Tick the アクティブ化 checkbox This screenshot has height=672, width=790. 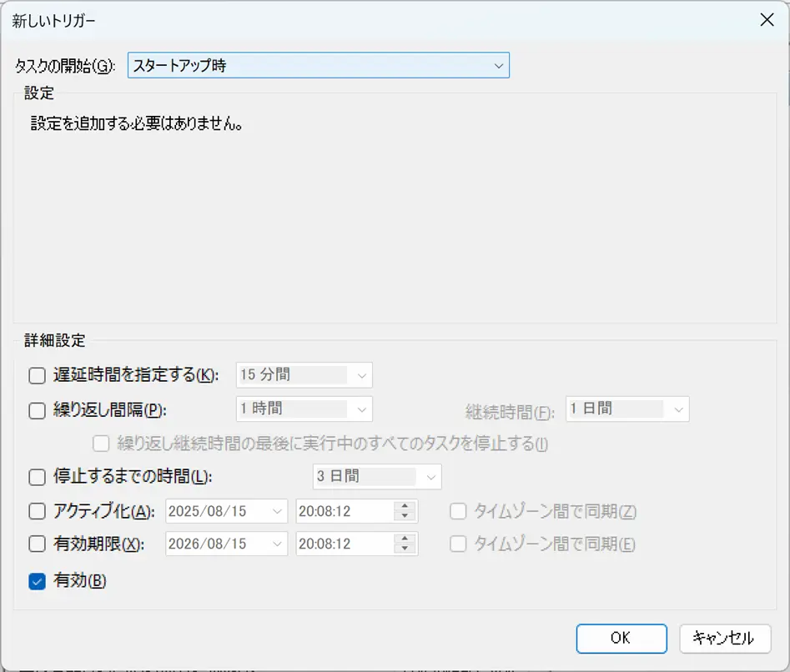click(38, 511)
